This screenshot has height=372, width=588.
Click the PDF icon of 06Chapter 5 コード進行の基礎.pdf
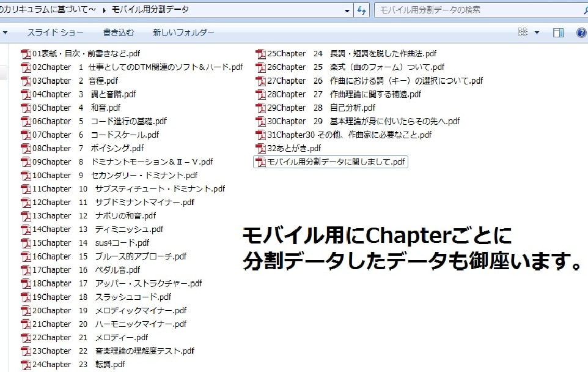(x=26, y=122)
